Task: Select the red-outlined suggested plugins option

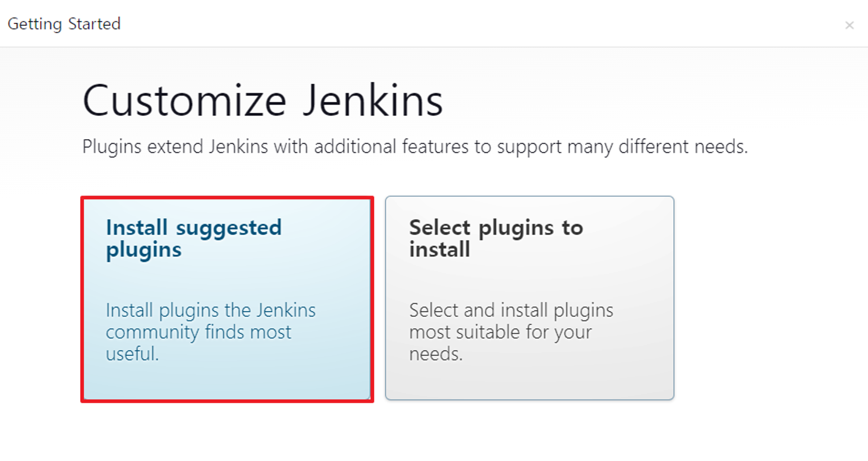Action: point(227,299)
